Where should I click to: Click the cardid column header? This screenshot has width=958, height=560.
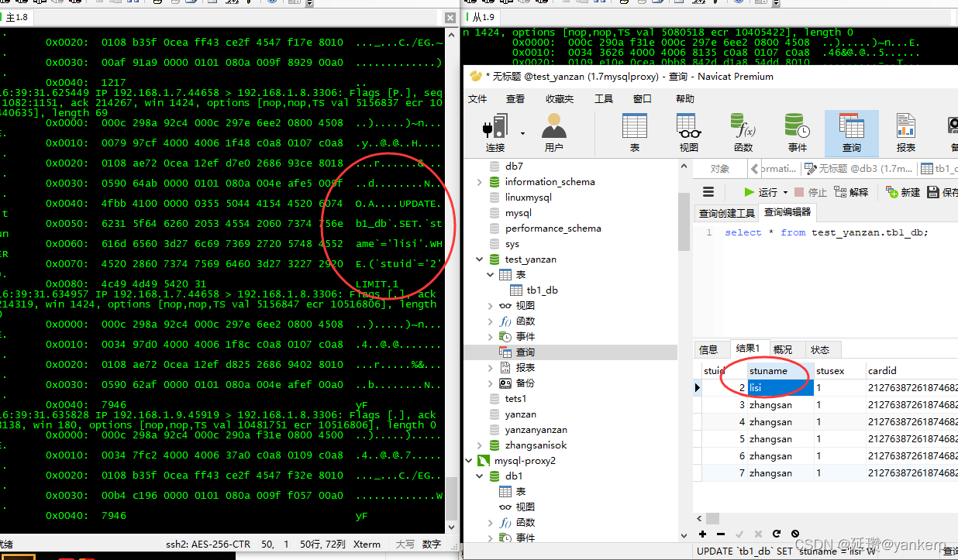[912, 371]
